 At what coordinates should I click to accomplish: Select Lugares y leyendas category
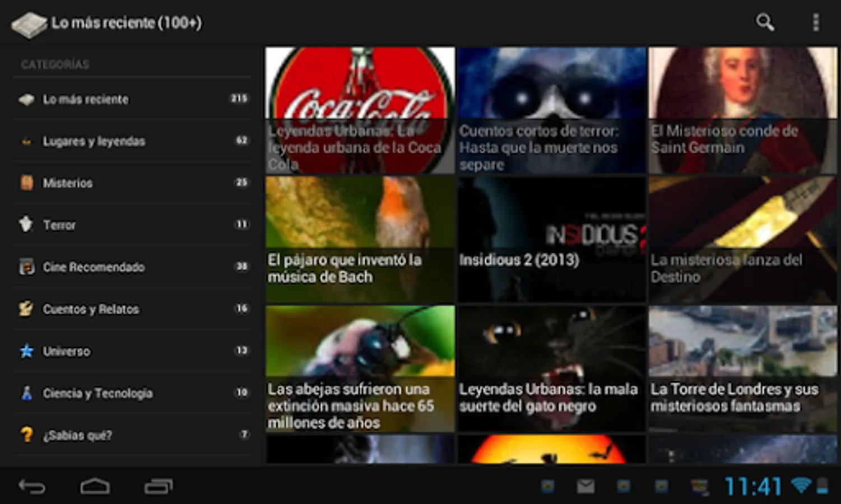click(x=132, y=141)
